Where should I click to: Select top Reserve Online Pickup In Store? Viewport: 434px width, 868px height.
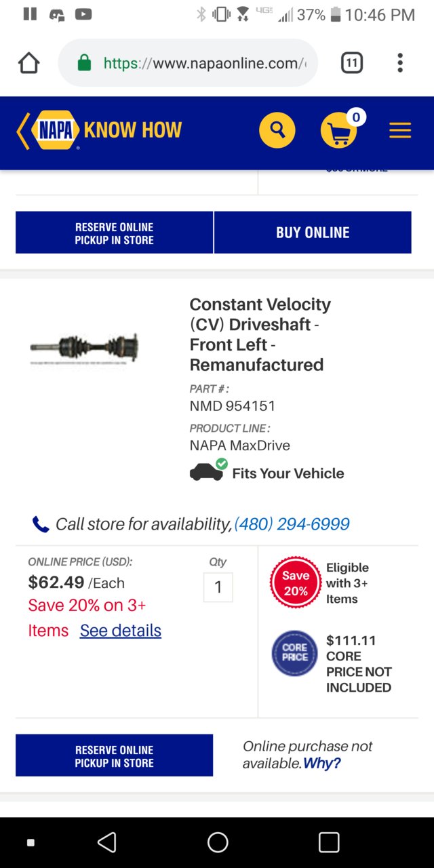tap(114, 233)
